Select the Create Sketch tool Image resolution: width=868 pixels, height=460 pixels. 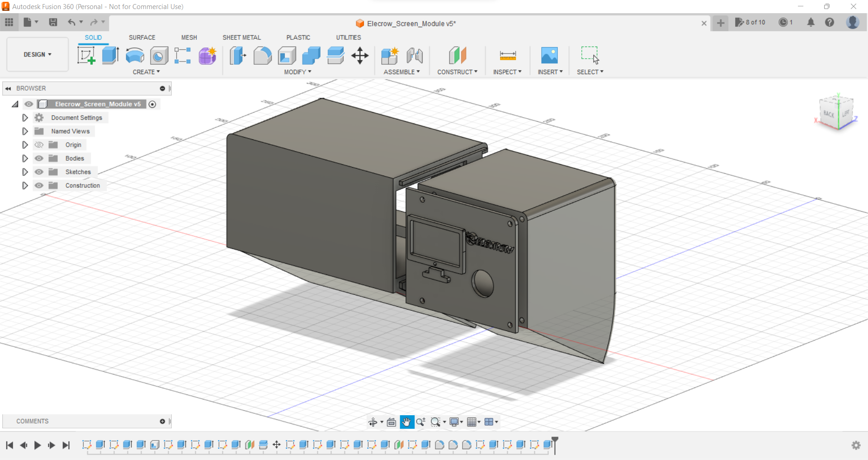86,55
